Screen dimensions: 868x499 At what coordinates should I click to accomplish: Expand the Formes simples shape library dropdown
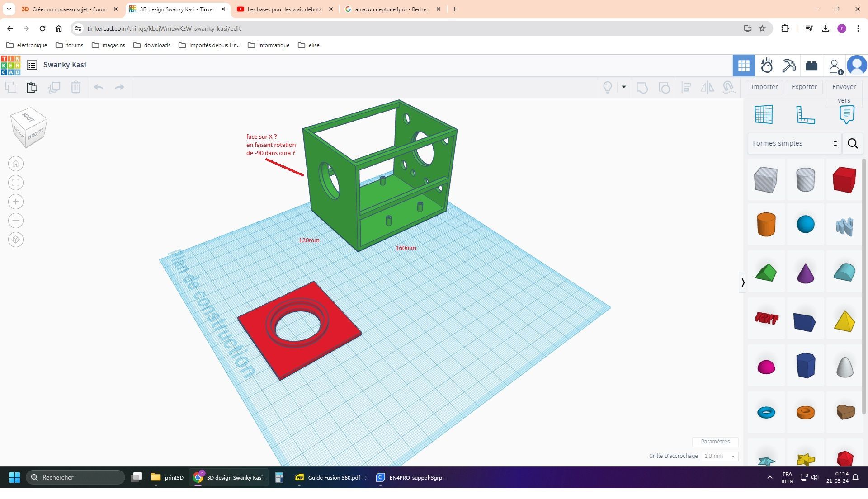click(x=794, y=143)
